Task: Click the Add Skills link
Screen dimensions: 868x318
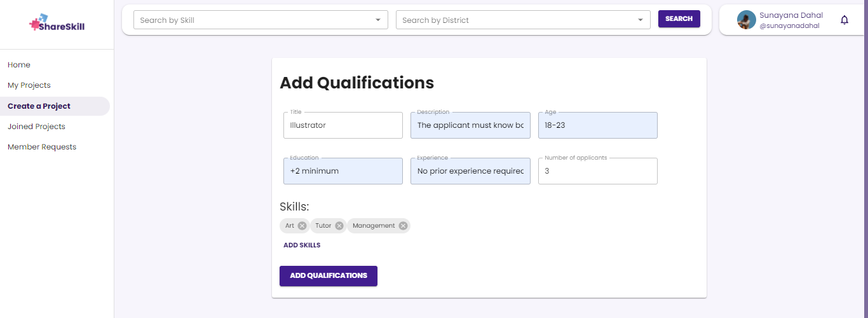Action: coord(302,245)
